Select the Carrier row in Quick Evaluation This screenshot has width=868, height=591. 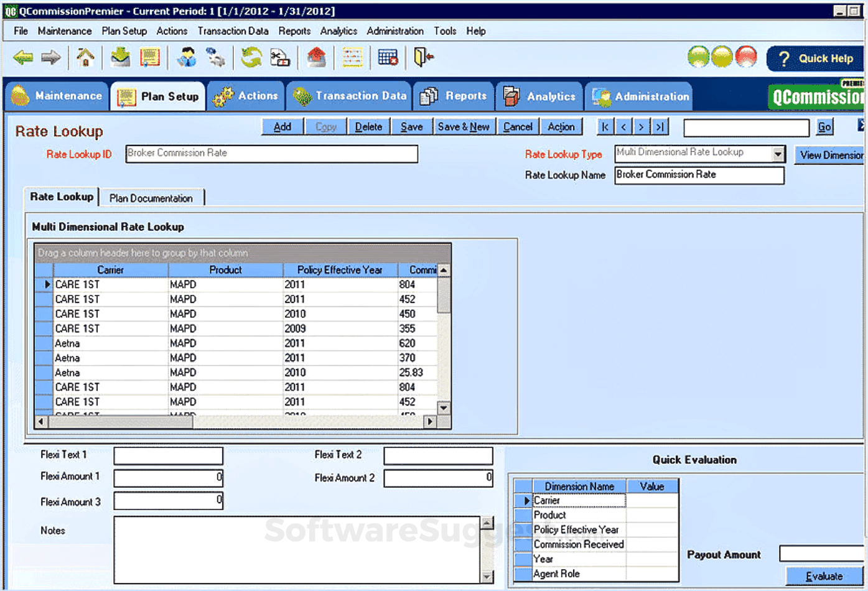(x=579, y=501)
